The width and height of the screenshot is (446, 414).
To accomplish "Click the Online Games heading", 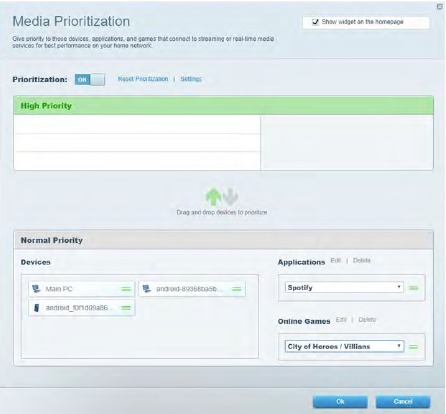I will 304,321.
